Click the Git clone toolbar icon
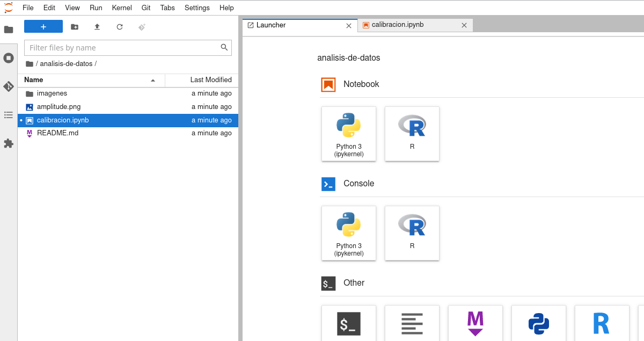Screen dimensions: 644x341 (142, 26)
